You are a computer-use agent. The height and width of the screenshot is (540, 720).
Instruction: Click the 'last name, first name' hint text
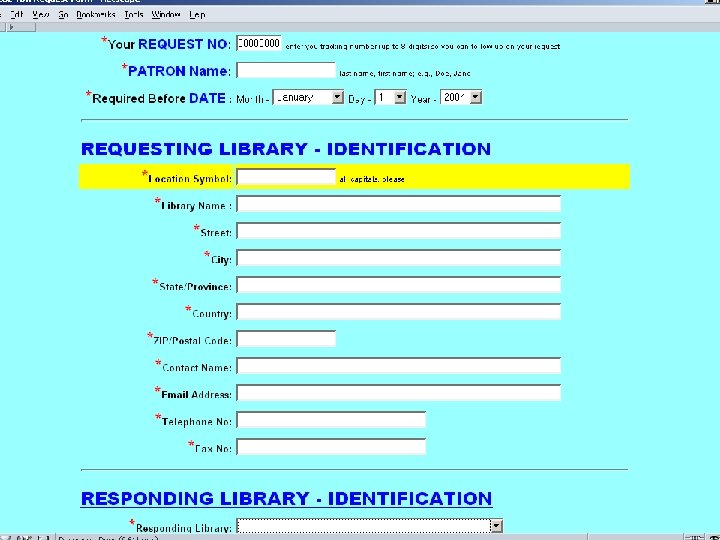[405, 73]
